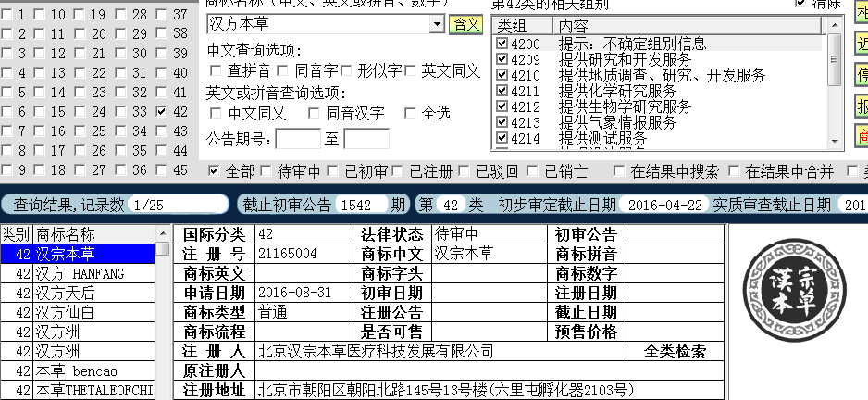Enable the 查拼音 option
This screenshot has height=400, width=868.
click(x=216, y=70)
